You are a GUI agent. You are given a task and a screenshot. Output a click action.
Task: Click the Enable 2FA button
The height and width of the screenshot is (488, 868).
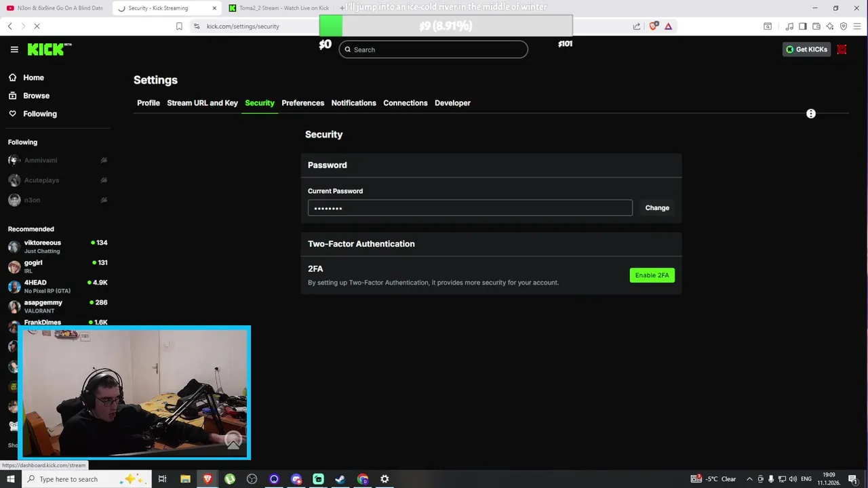(652, 275)
